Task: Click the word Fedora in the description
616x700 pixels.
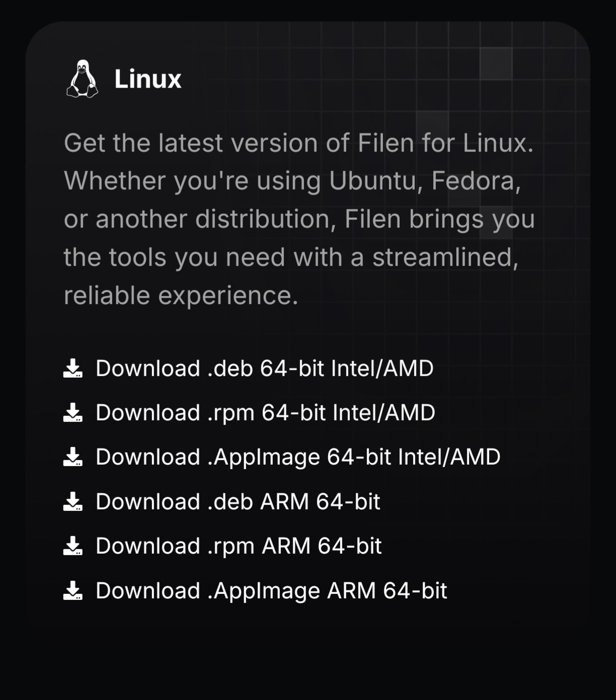Action: 475,181
